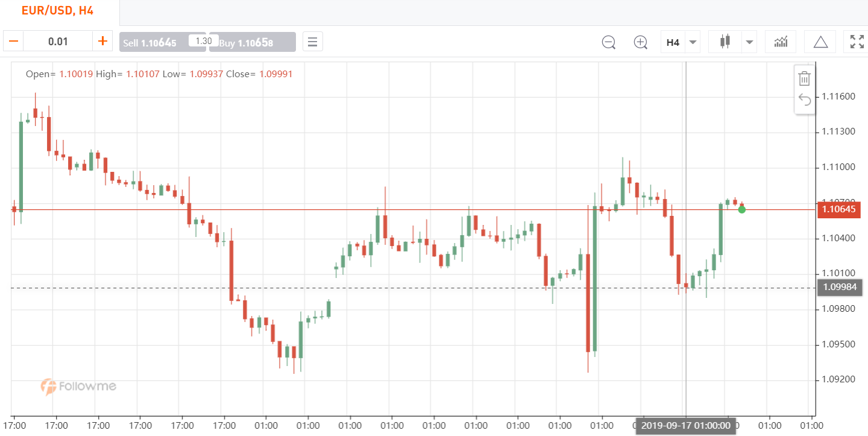The height and width of the screenshot is (436, 868).
Task: Open the H4 timeframe dropdown
Action: 681,42
